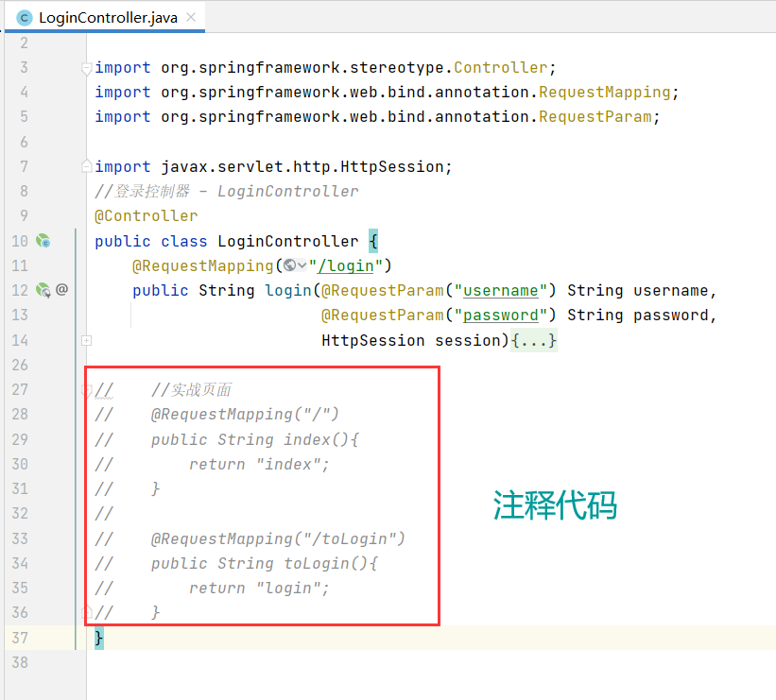Click the comment fold end marker on line 36
This screenshot has width=776, height=700.
(86, 612)
